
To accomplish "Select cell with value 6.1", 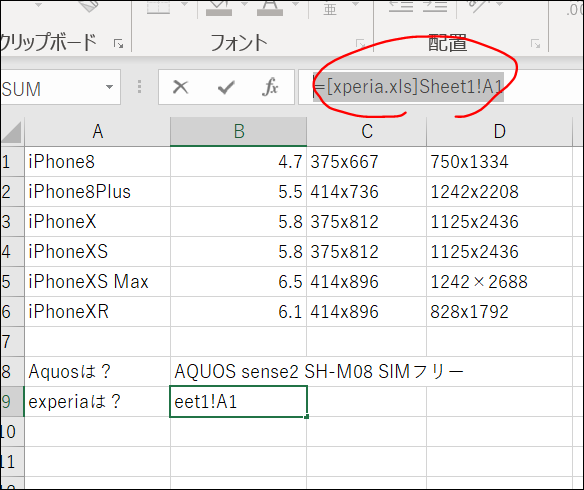I will point(238,312).
